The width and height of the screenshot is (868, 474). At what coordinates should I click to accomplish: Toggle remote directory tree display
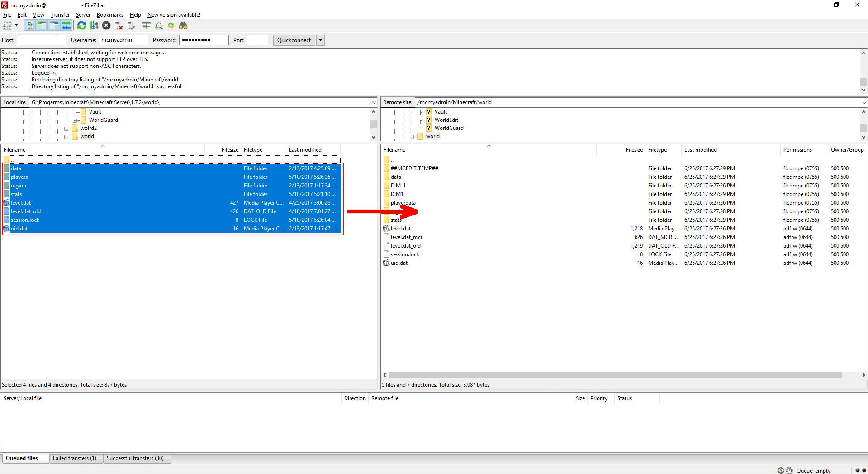pyautogui.click(x=54, y=25)
